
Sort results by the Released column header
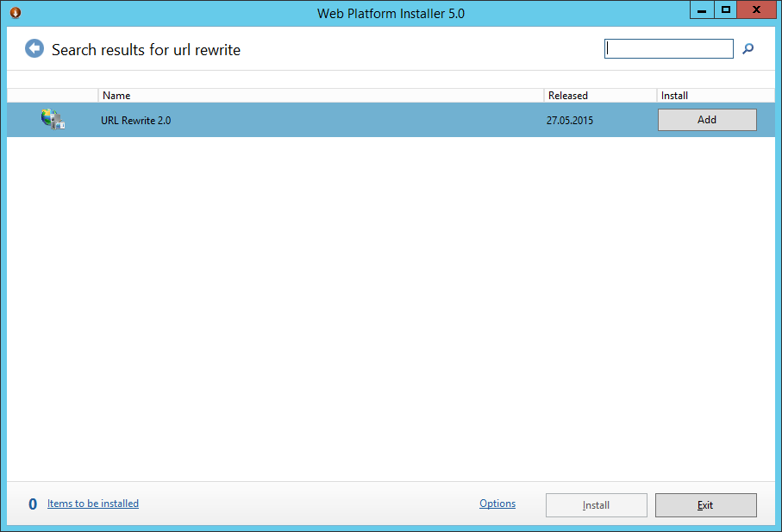(x=600, y=95)
